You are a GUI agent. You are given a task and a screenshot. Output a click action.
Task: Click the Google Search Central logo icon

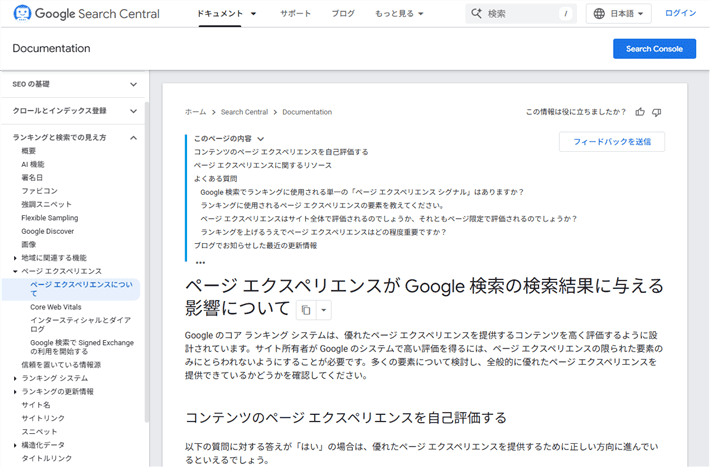pyautogui.click(x=22, y=13)
